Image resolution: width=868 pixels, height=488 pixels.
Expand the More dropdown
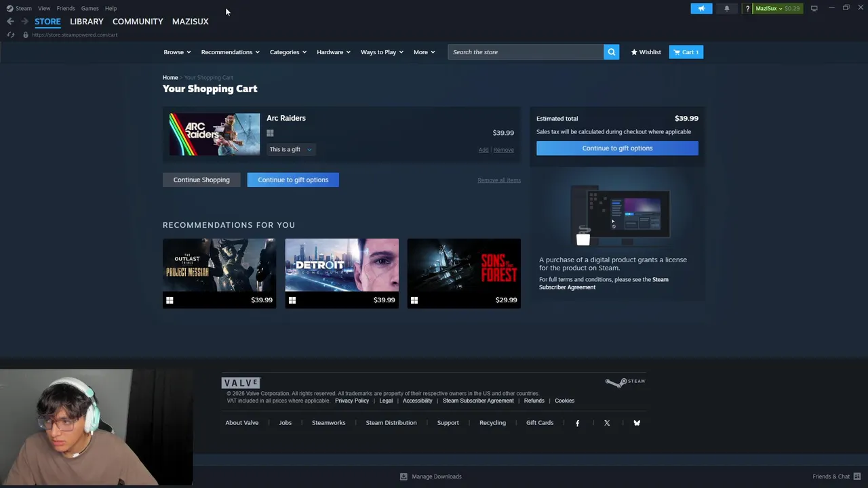click(425, 52)
